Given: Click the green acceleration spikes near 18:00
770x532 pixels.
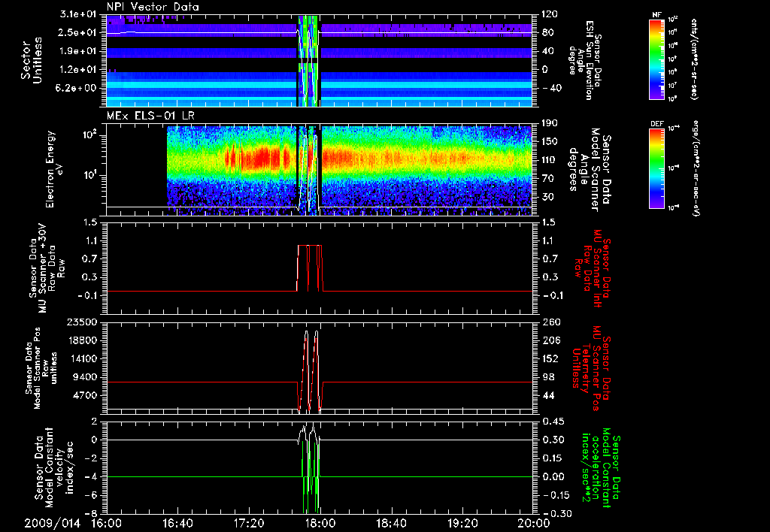Looking at the screenshot, I should point(311,479).
